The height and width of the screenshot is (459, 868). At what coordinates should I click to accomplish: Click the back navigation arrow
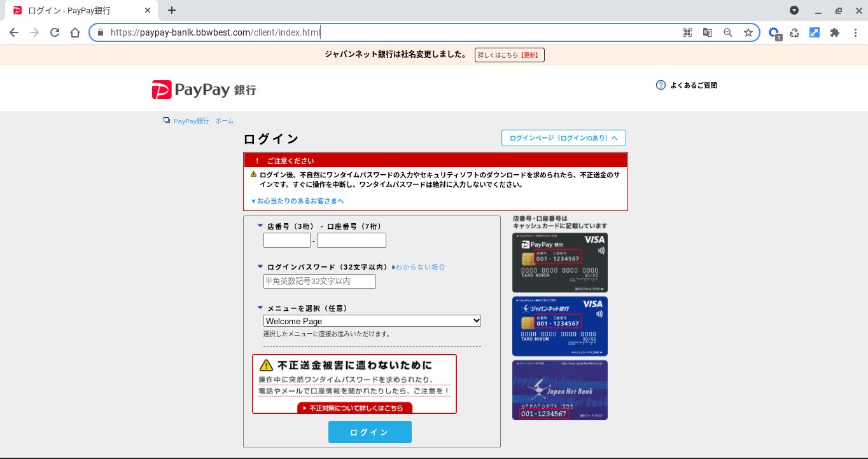point(13,32)
